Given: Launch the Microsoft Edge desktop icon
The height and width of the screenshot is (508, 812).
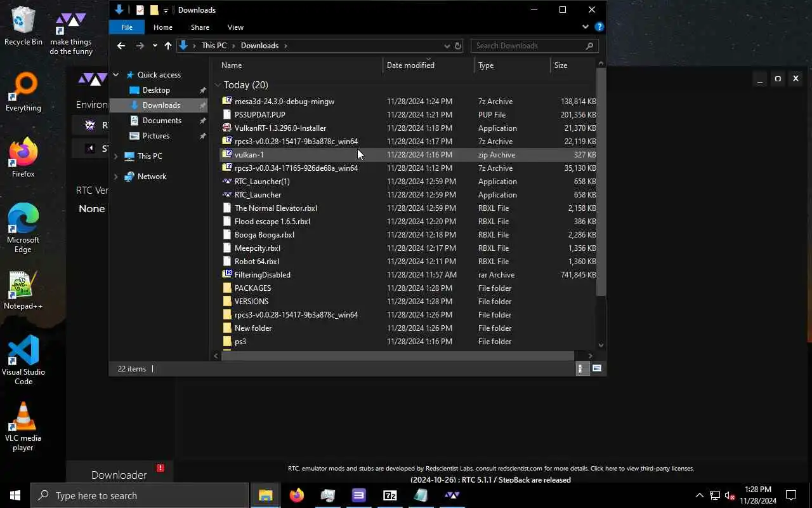Looking at the screenshot, I should coord(23,229).
